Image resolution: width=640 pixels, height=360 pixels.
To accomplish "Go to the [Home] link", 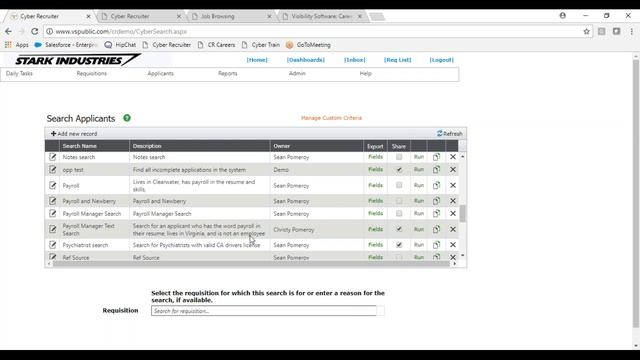I will point(257,60).
